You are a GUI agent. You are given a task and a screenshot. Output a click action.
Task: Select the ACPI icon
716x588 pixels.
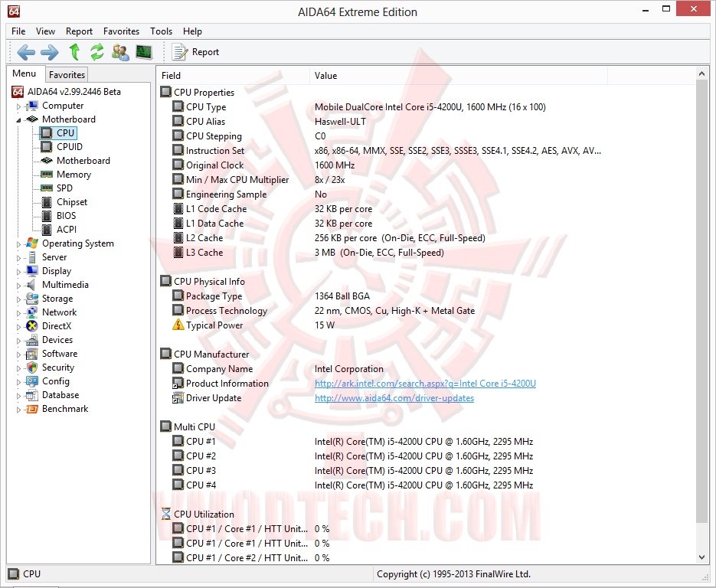point(47,229)
